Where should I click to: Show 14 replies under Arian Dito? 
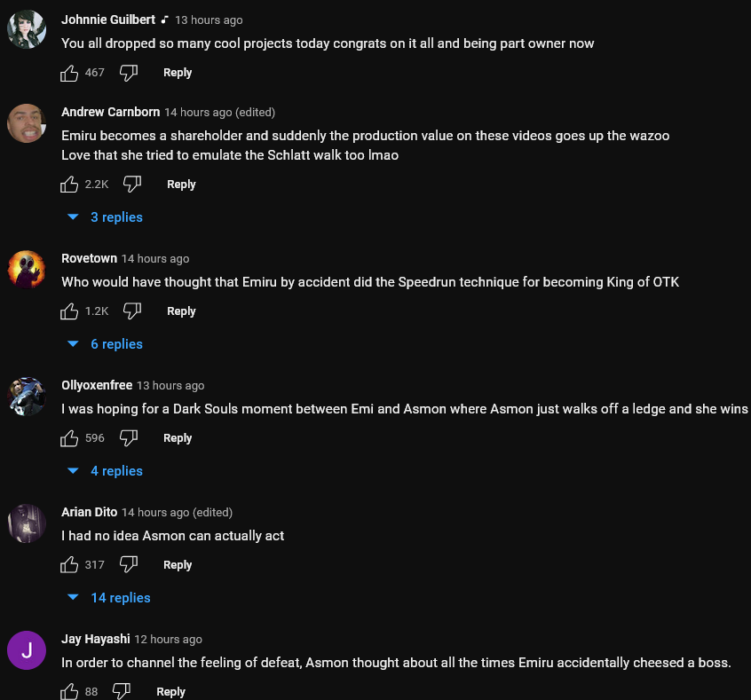[x=109, y=598]
